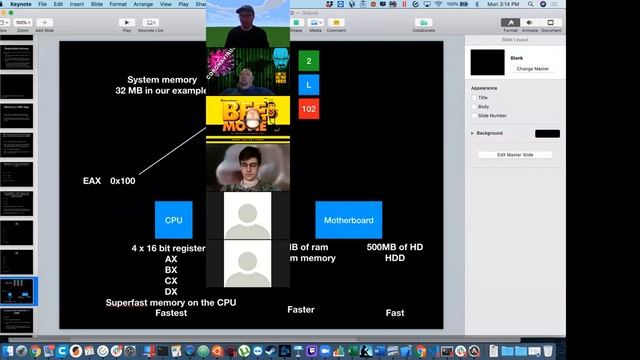Click the "500MB of HD" text
Image resolution: width=640 pixels, height=360 pixels.
(395, 247)
